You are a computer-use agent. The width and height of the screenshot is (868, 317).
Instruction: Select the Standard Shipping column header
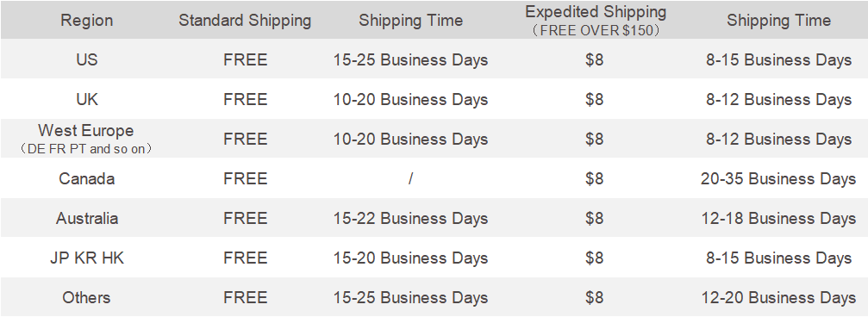245,21
